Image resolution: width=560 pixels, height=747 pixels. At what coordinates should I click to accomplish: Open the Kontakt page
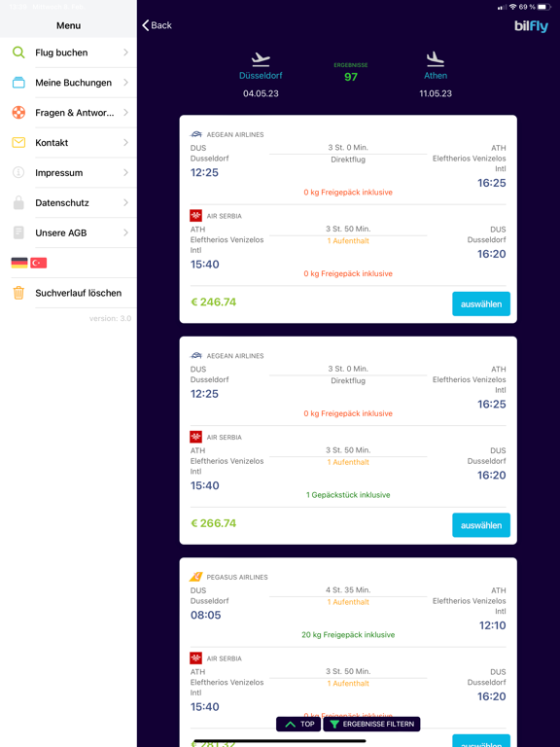[68, 142]
